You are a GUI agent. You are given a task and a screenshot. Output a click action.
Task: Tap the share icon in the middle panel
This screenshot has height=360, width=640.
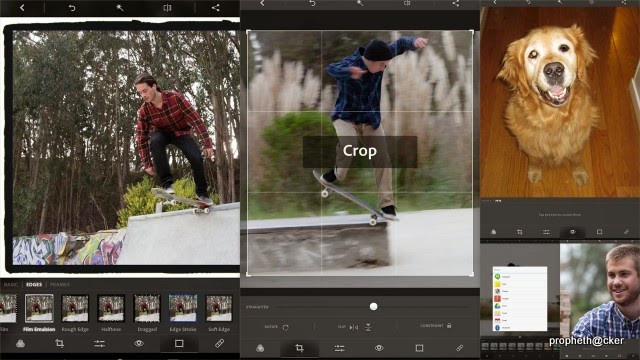[x=456, y=3]
